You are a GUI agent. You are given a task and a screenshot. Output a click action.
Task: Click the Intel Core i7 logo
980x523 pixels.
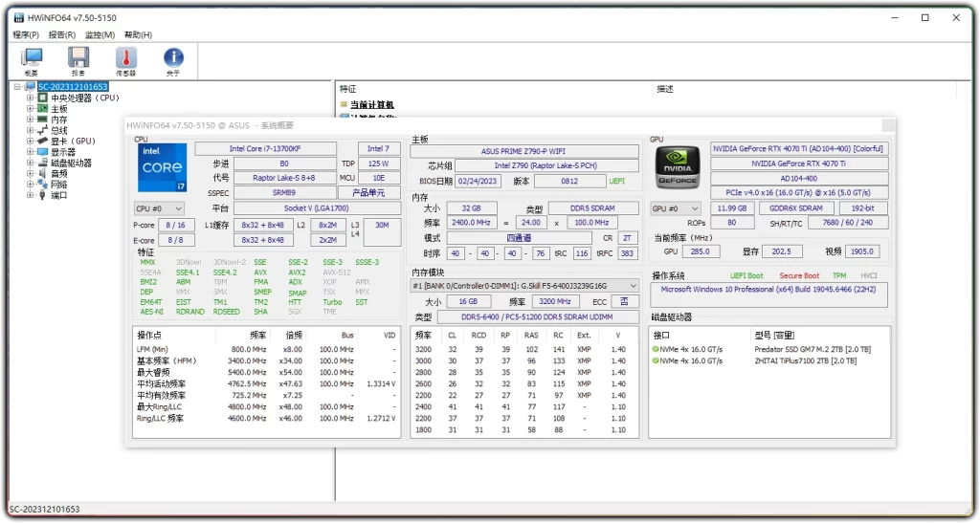tap(162, 167)
